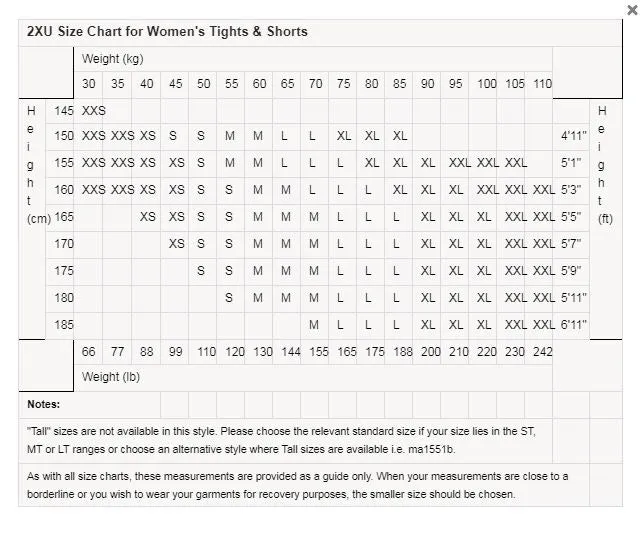Select the 66 lb weight value
The height and width of the screenshot is (546, 640).
coord(89,352)
